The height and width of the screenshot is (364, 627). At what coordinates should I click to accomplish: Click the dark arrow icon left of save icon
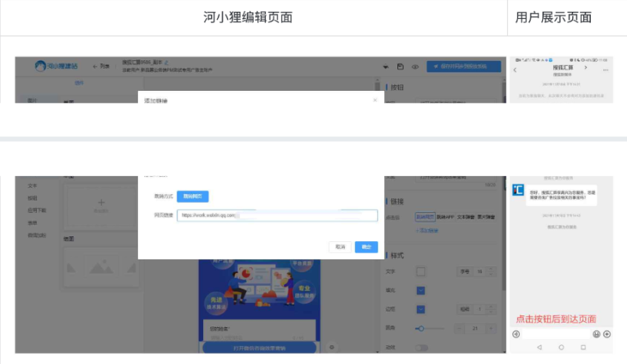(386, 67)
